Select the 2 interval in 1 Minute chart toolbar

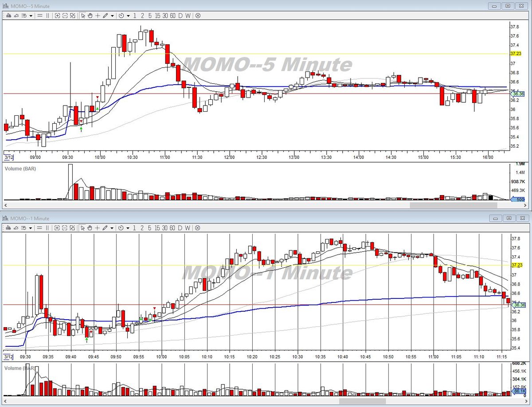142,227
